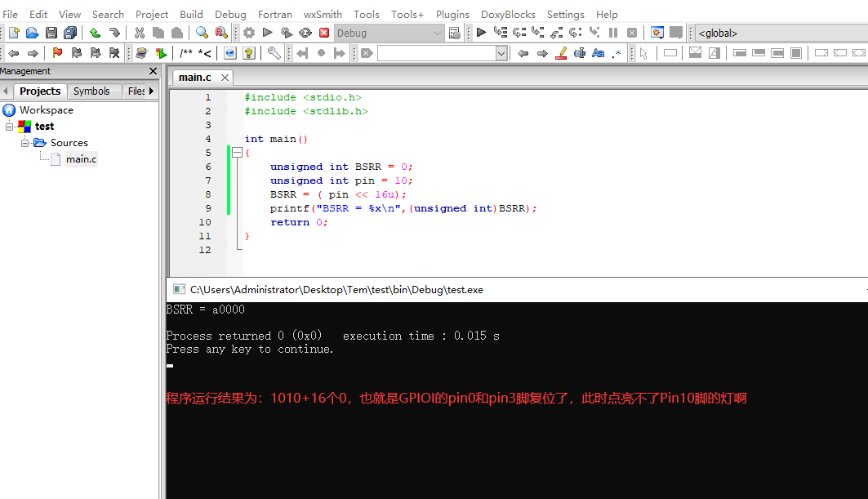Open the Build menu
The height and width of the screenshot is (499, 868).
point(191,15)
